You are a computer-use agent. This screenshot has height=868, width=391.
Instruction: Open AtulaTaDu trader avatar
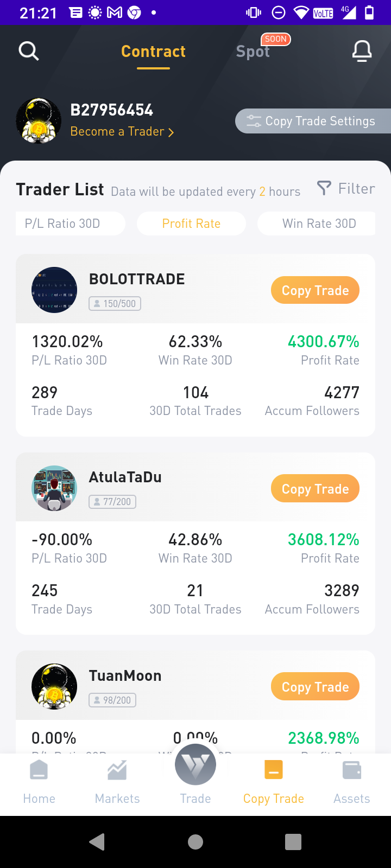pos(54,488)
